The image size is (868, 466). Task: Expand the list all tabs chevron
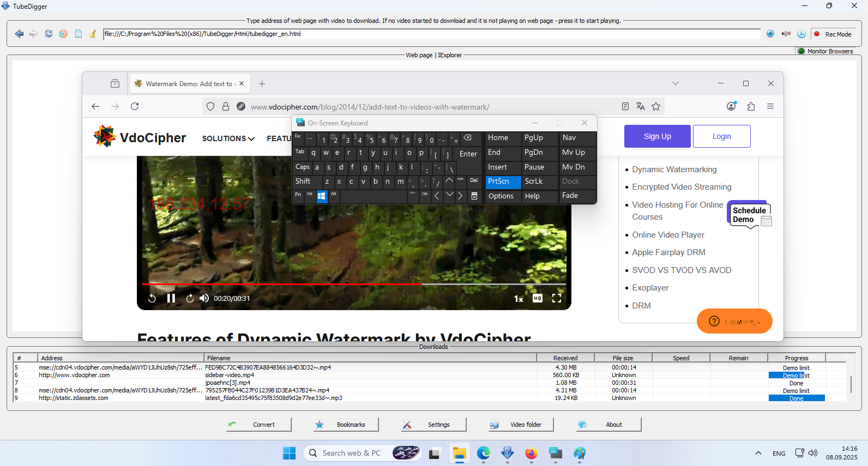pyautogui.click(x=676, y=83)
